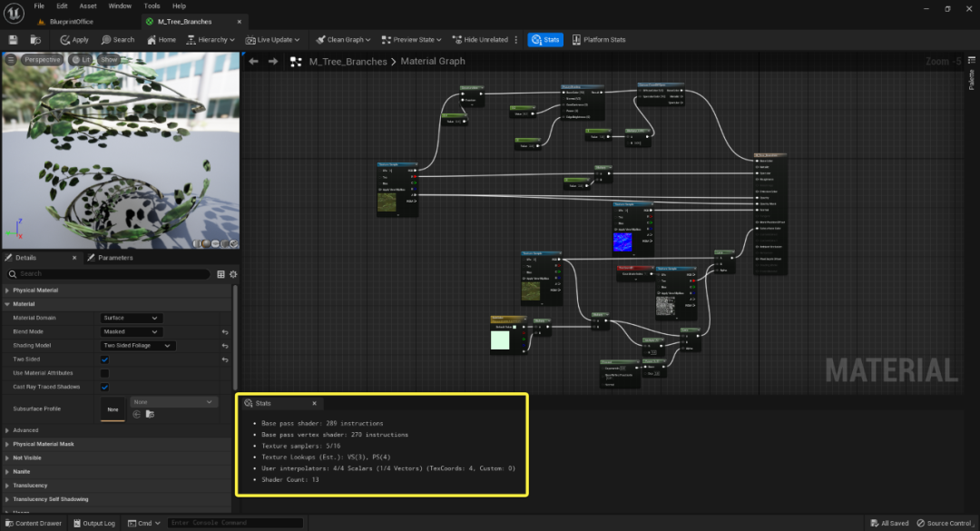Screen dimensions: 980x531
Task: Close the Stats panel tab
Action: click(x=314, y=403)
